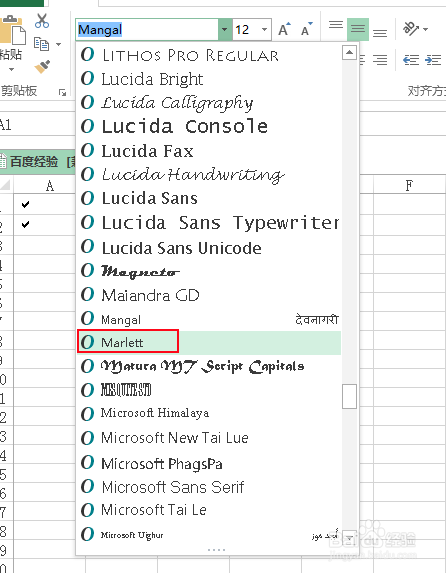This screenshot has width=446, height=573.
Task: Pick Lucida Sans Unicode font
Action: pyautogui.click(x=209, y=247)
